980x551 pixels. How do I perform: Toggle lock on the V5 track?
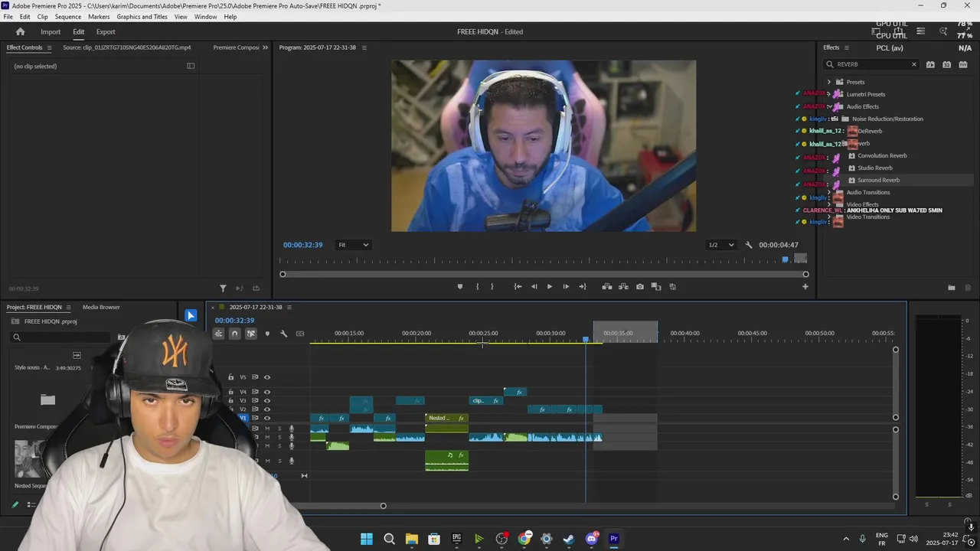pos(230,377)
